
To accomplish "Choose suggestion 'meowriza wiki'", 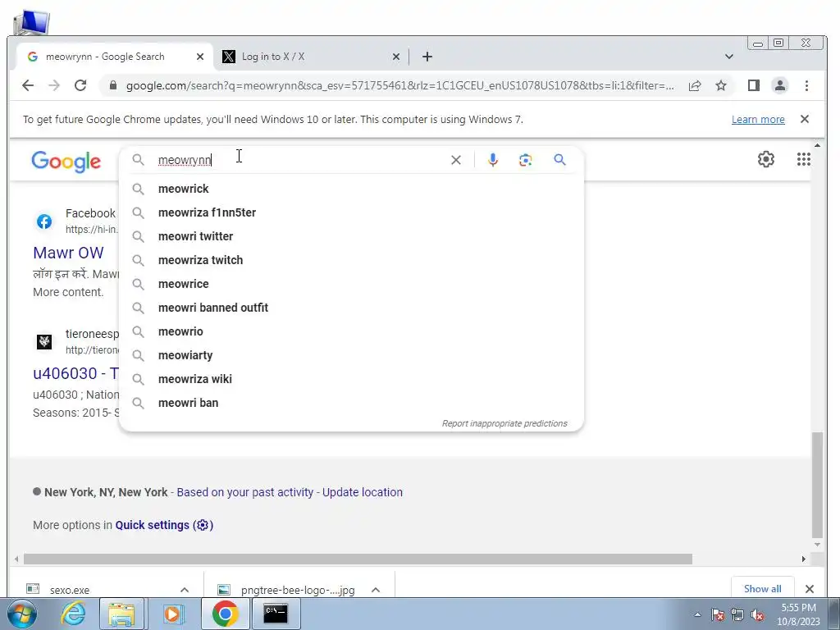I will 351,379.
